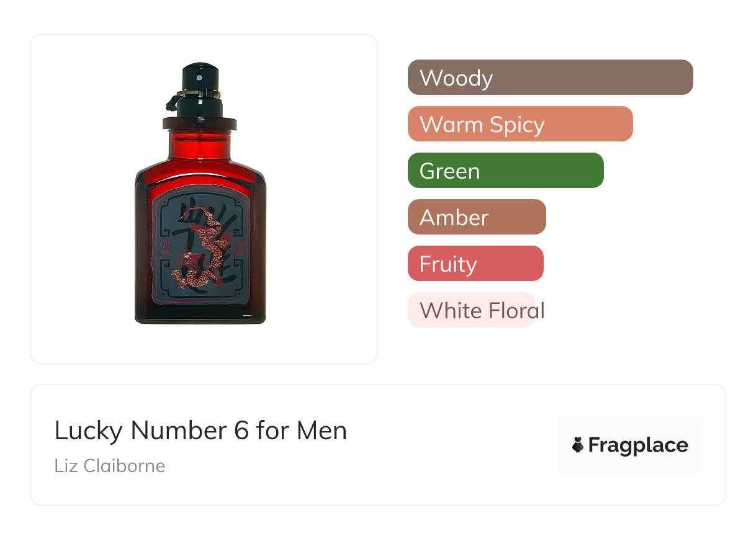The image size is (756, 536).
Task: Open the Lucky Number 6 for Men title
Action: click(x=200, y=431)
